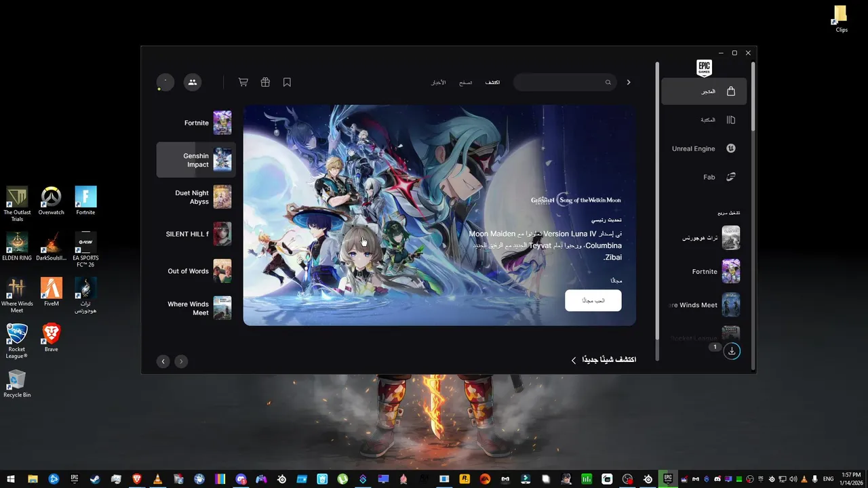Open the Clips folder on desktop

841,18
